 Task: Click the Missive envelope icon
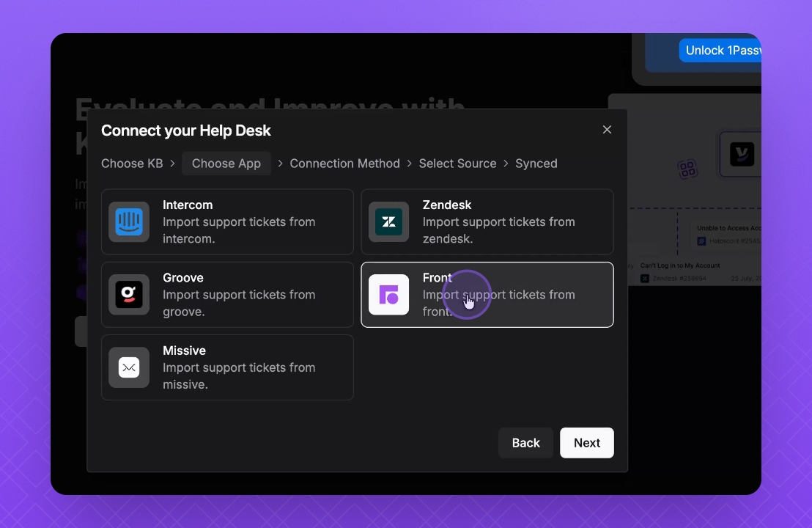(129, 367)
